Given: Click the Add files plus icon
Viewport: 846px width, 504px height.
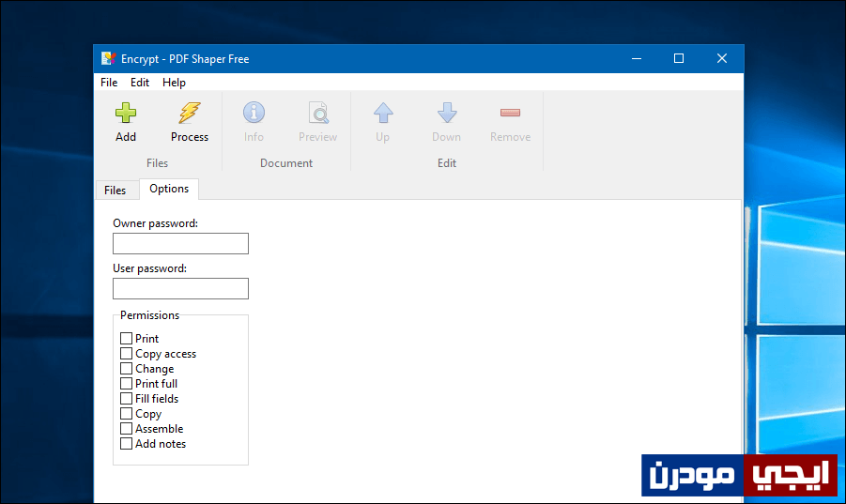Looking at the screenshot, I should click(x=126, y=114).
